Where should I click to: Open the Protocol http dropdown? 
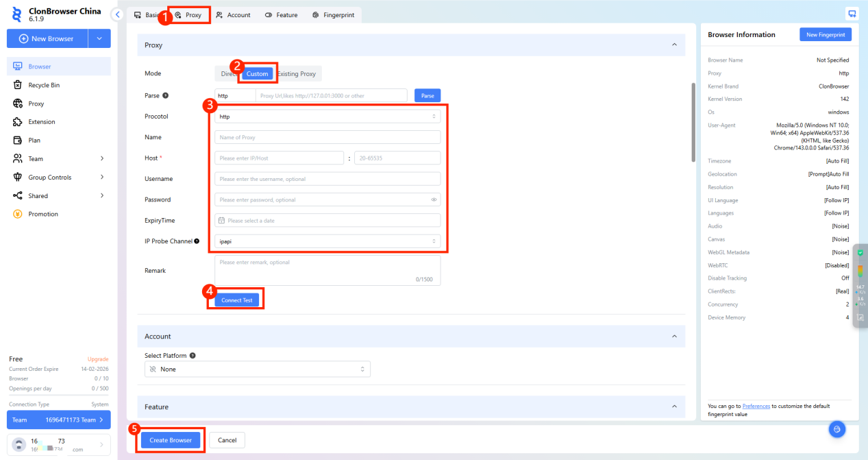327,117
